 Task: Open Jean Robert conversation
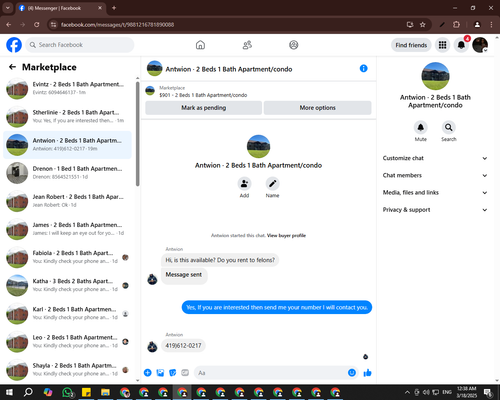67,201
